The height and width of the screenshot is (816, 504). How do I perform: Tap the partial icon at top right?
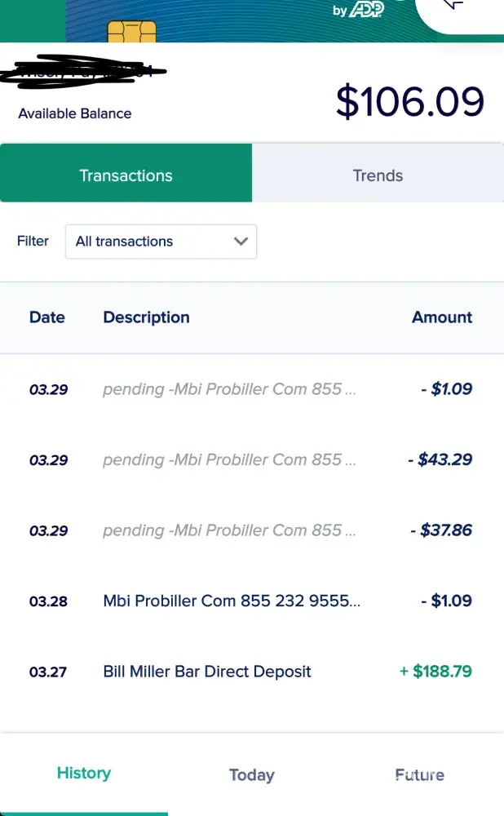[x=455, y=7]
